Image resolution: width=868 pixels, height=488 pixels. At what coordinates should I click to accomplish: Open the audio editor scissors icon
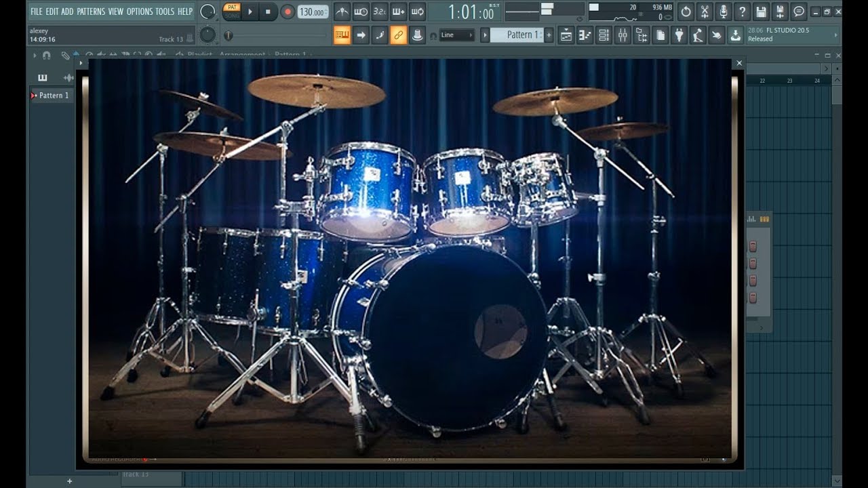705,12
